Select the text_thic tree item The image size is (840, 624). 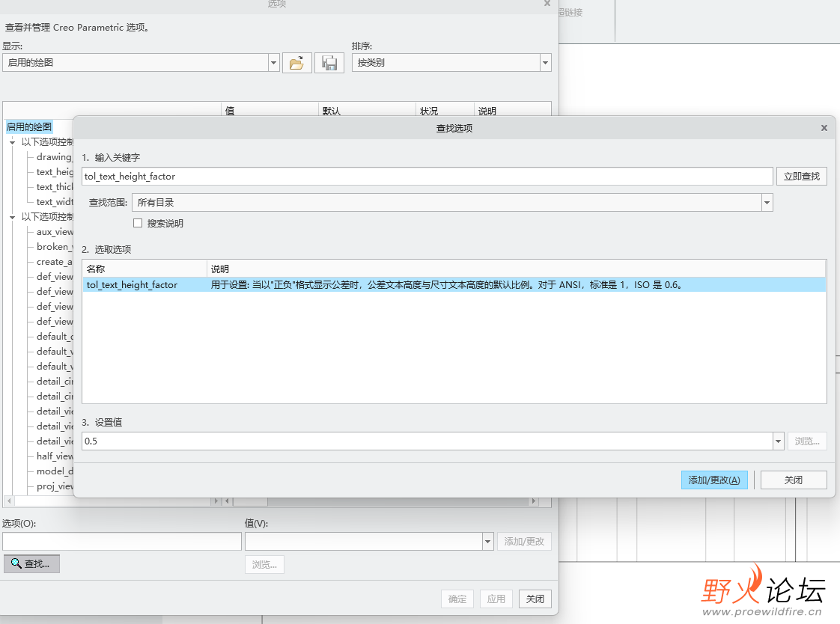click(54, 187)
